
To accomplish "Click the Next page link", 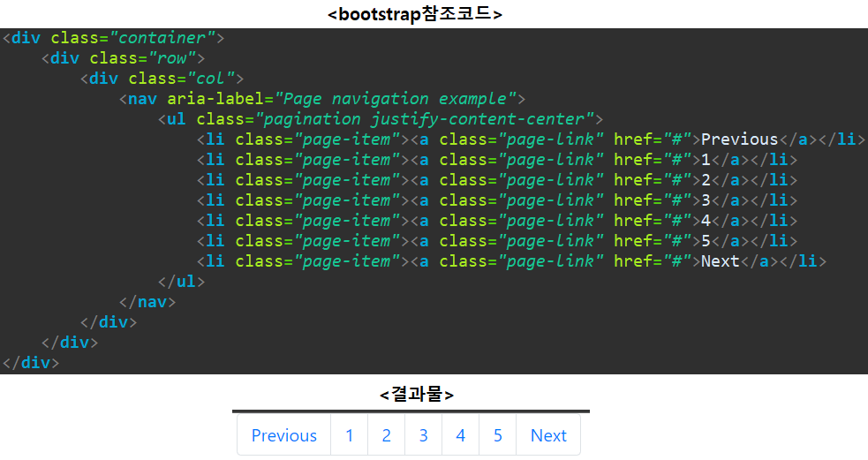I will (x=548, y=435).
